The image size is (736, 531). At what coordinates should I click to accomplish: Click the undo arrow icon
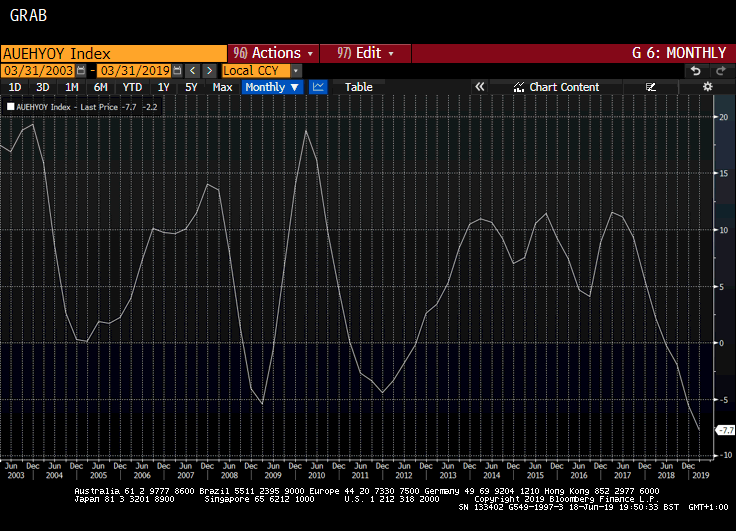tap(696, 71)
